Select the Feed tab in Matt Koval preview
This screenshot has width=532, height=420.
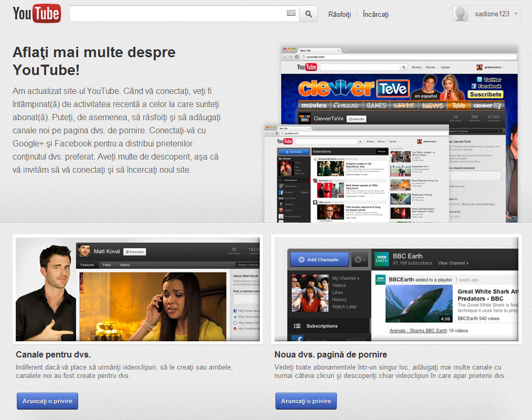[x=107, y=265]
